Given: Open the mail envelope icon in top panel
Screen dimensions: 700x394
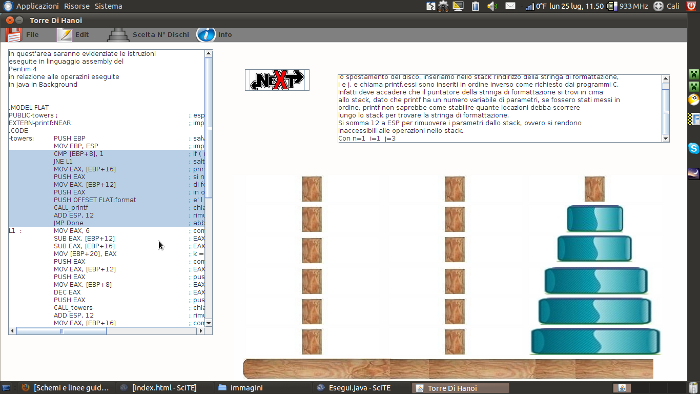Looking at the screenshot, I should [x=510, y=6].
